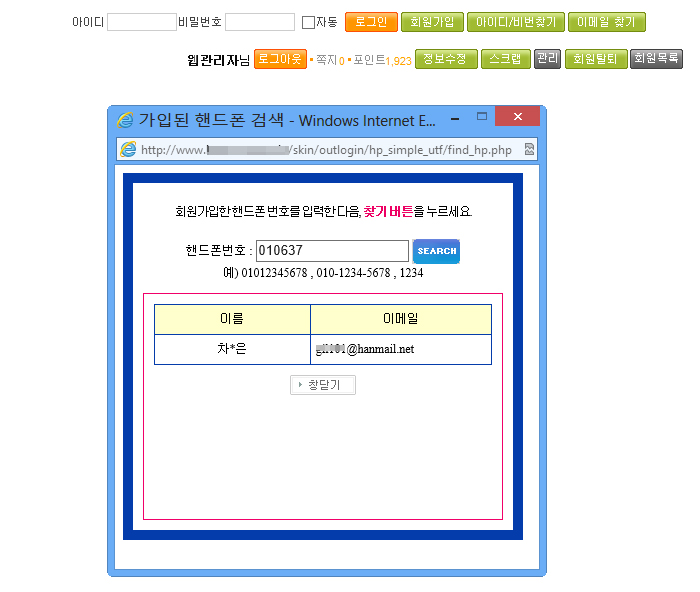
Task: Click the Internet Explorer icon in popup title bar
Action: (125, 120)
